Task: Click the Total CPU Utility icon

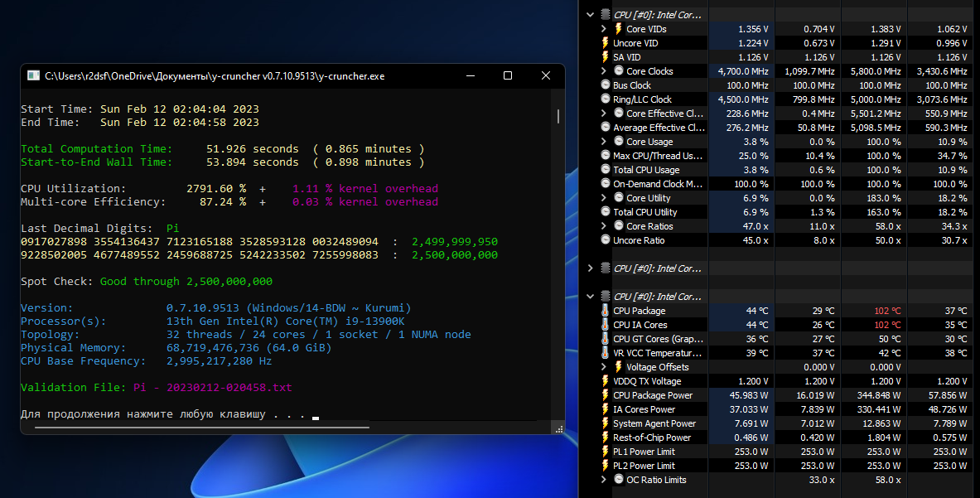Action: coord(605,212)
